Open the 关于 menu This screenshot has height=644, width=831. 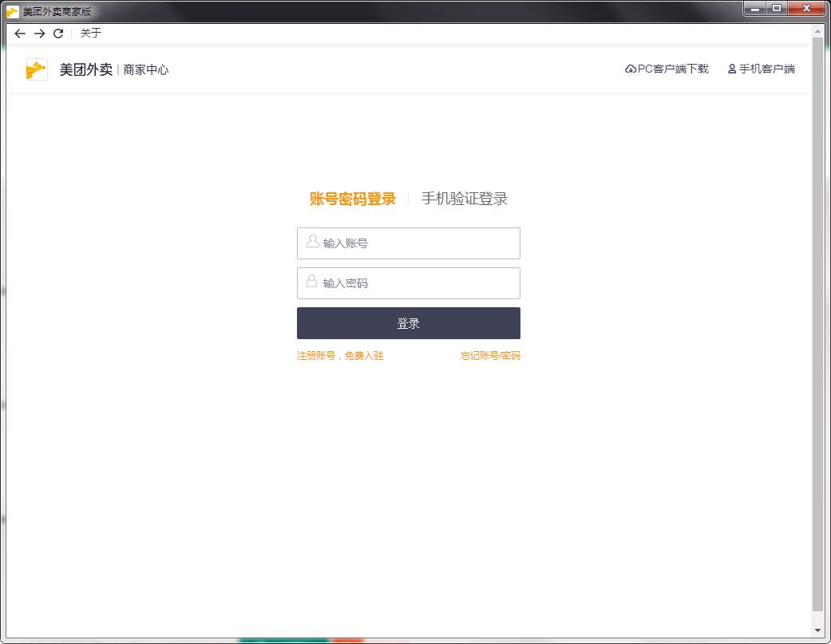click(90, 34)
